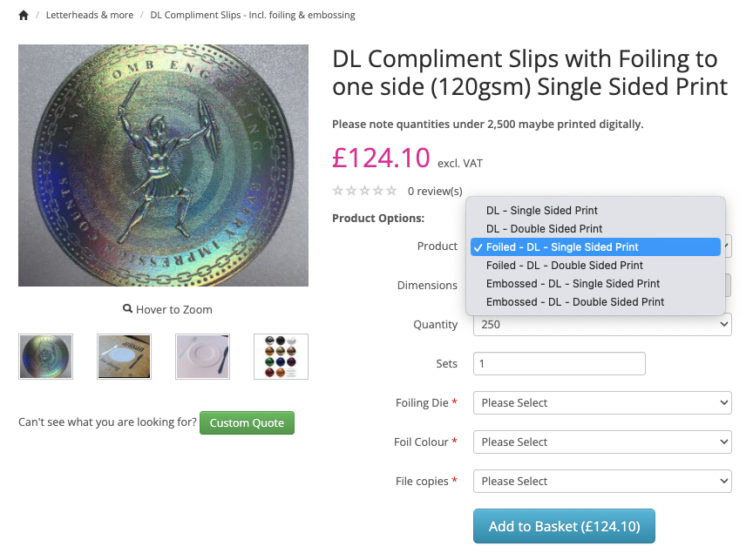Click the Sets input field
This screenshot has width=753, height=560.
[x=559, y=364]
